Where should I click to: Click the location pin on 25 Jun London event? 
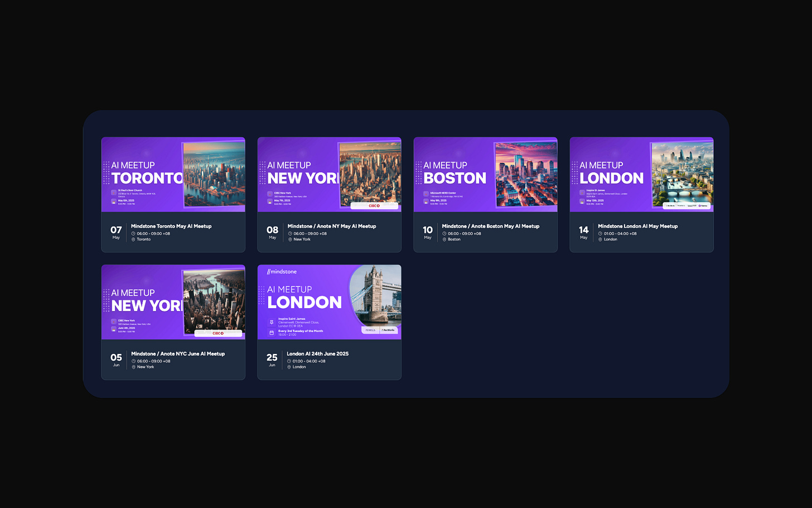289,367
